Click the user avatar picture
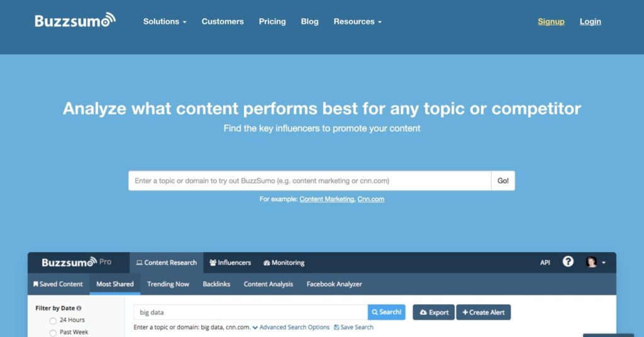This screenshot has height=337, width=644. click(591, 262)
